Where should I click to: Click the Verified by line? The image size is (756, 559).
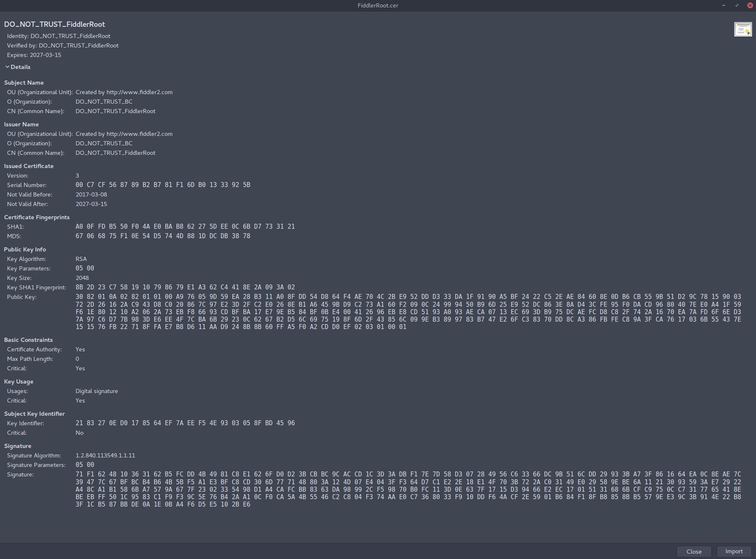[63, 45]
